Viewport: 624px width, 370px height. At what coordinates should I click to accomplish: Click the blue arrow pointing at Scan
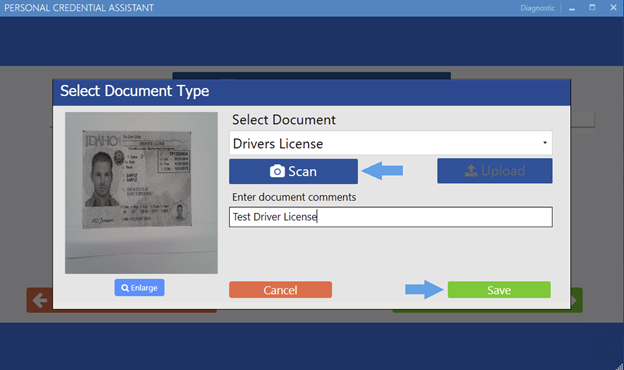[x=382, y=171]
